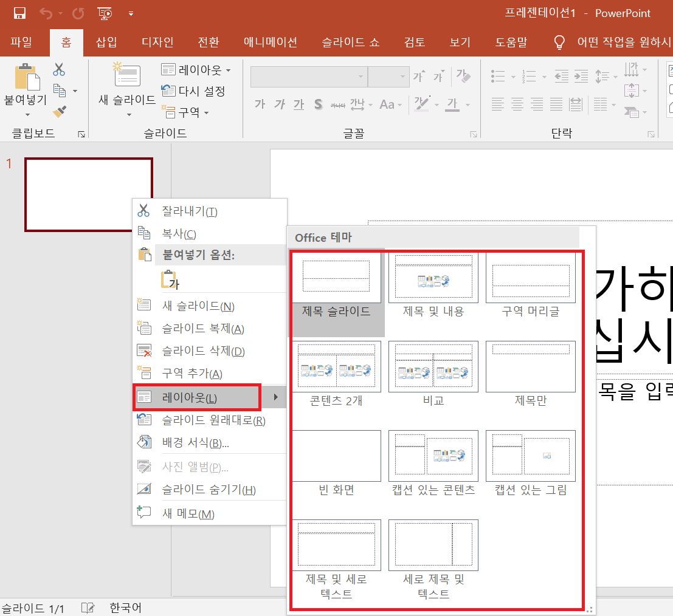The width and height of the screenshot is (673, 616).
Task: Click the numbered list icon
Action: click(529, 77)
